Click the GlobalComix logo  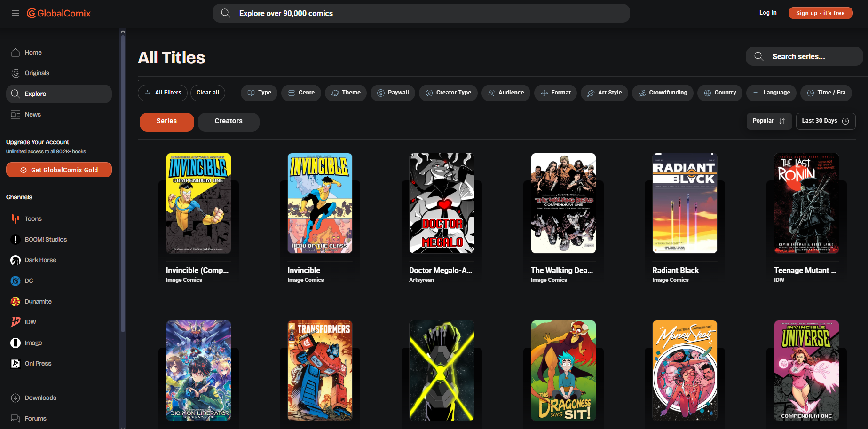point(59,13)
